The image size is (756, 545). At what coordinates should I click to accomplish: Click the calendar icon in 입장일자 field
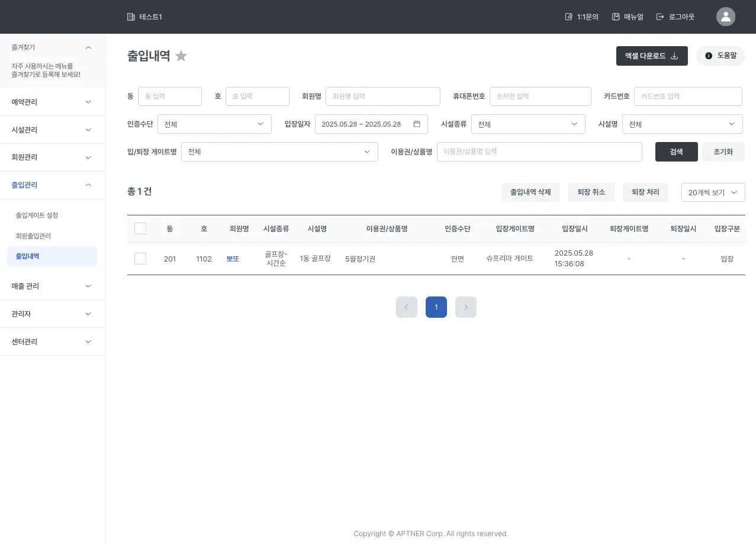(417, 124)
